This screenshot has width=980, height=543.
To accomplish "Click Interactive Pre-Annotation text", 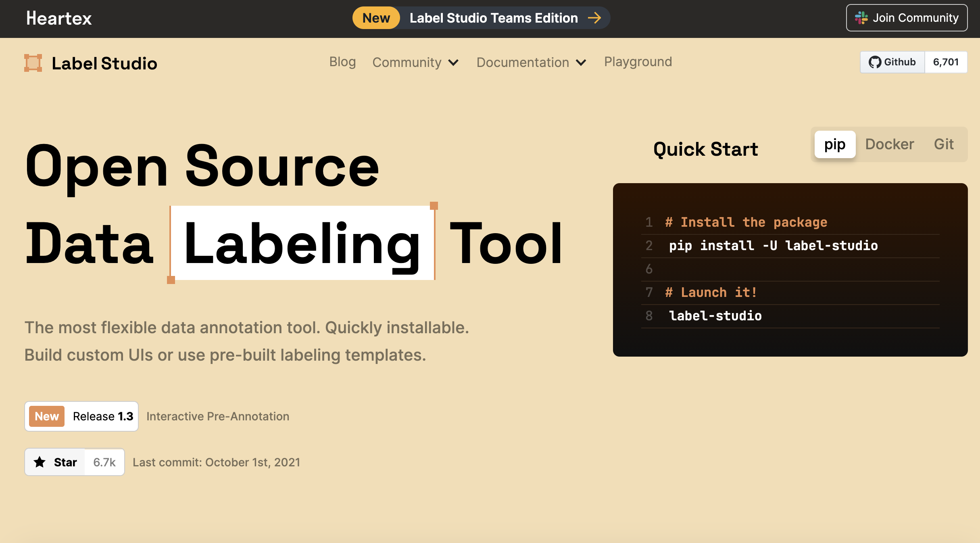I will click(218, 416).
